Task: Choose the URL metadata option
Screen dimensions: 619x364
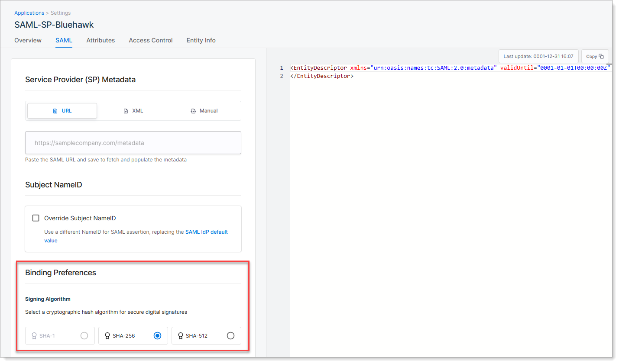Action: (x=62, y=111)
